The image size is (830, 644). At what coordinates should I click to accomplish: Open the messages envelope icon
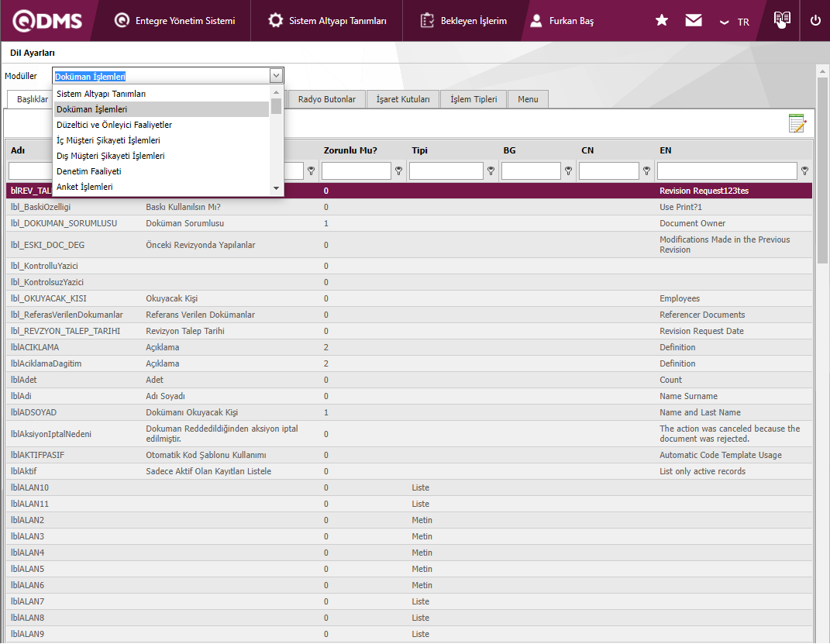point(694,21)
